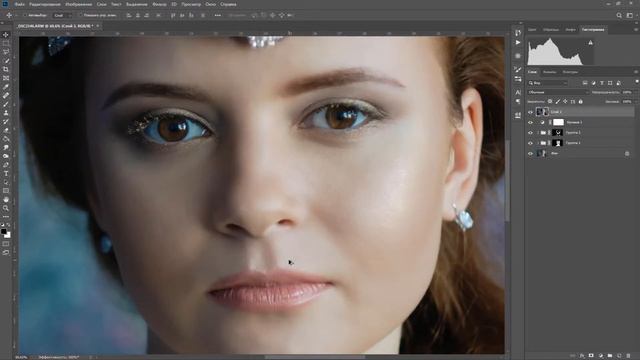Open the Actions panel play icon
The height and width of the screenshot is (360, 640).
click(x=518, y=42)
